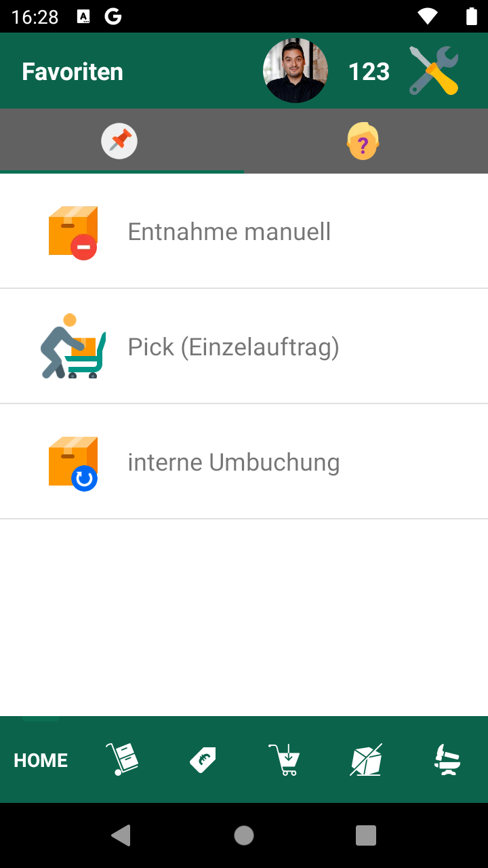
Task: Tap the 123 user number
Action: pyautogui.click(x=369, y=72)
